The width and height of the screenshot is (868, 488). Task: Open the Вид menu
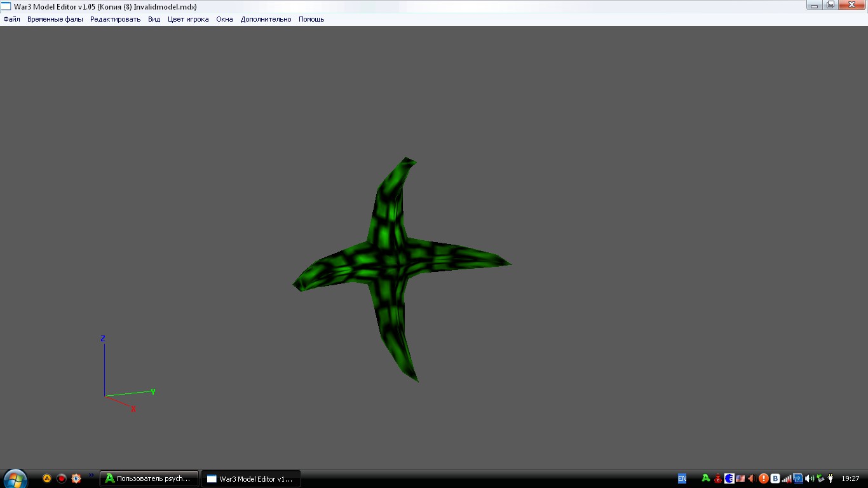(x=154, y=19)
